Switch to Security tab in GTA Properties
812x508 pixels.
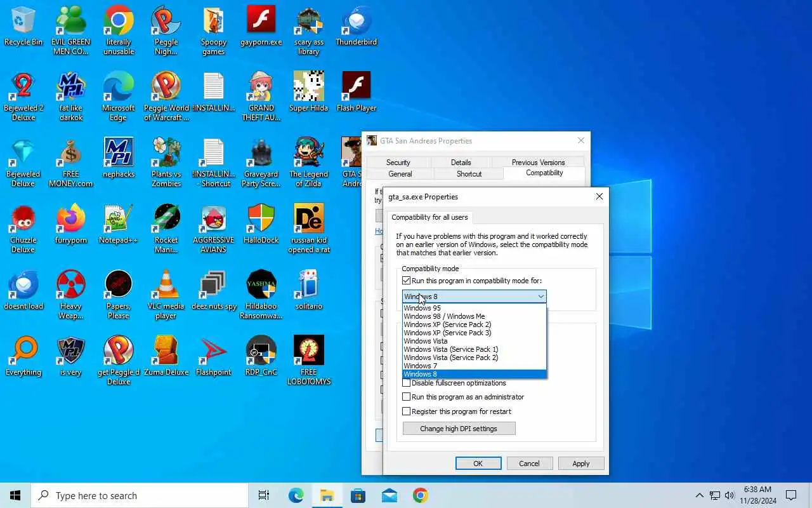(398, 163)
